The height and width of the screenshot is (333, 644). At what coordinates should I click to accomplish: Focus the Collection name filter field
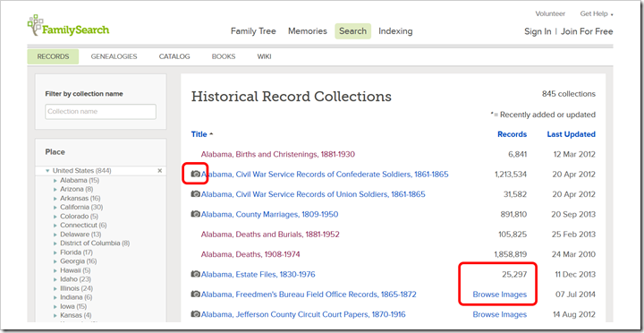[x=100, y=111]
